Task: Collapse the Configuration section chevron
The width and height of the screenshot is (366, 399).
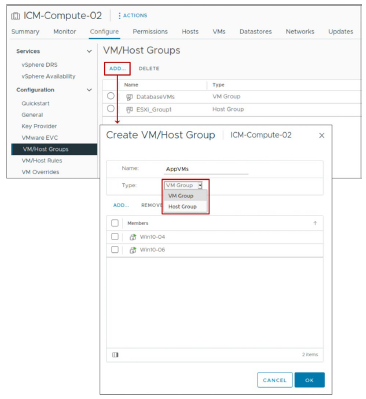Action: (x=89, y=90)
